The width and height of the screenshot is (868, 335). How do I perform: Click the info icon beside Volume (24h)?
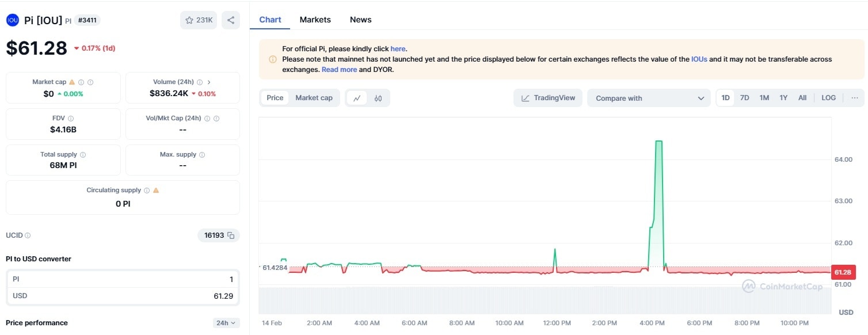point(200,82)
